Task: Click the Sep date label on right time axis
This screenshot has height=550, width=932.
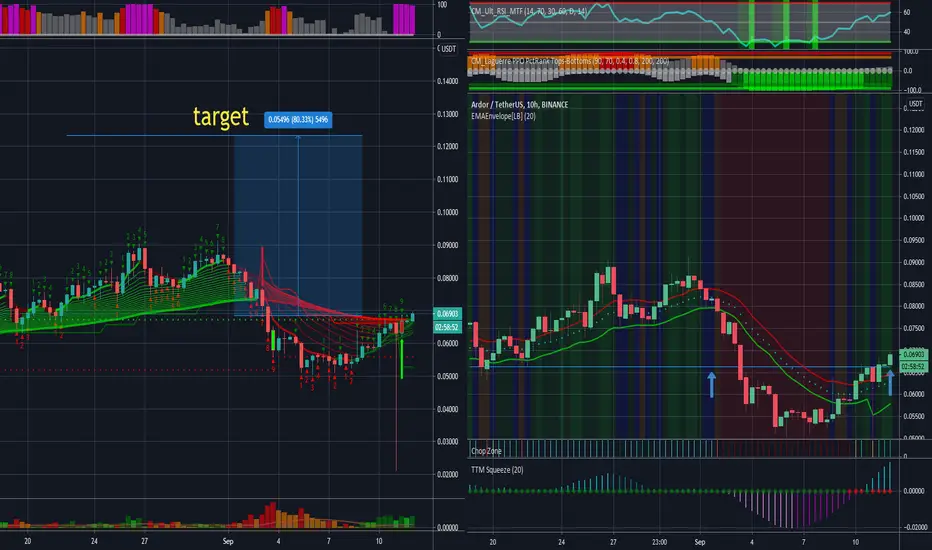Action: (x=700, y=542)
